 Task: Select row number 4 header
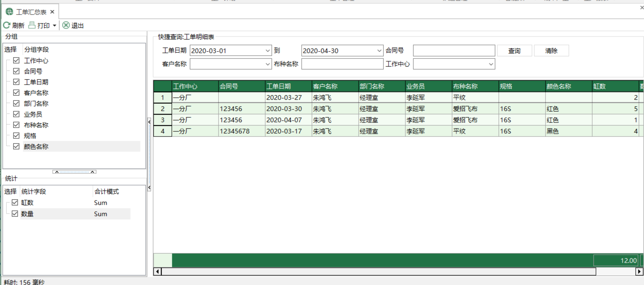point(163,131)
